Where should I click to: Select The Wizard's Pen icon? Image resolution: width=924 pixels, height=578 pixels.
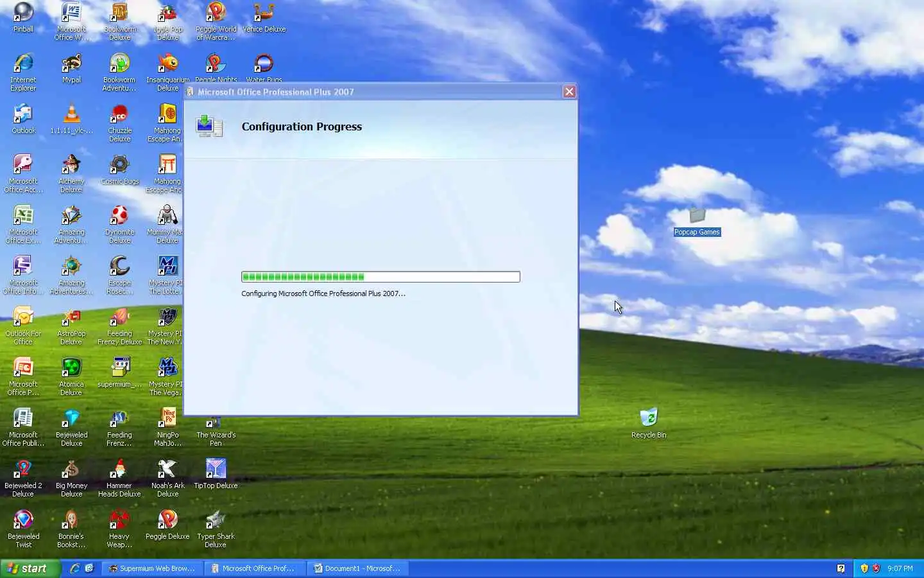216,432
